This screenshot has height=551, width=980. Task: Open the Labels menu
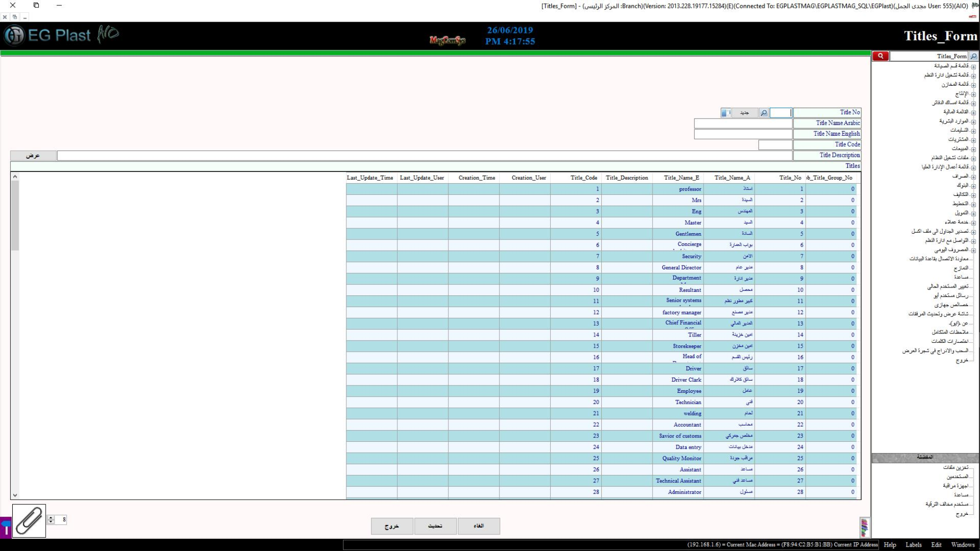(913, 545)
